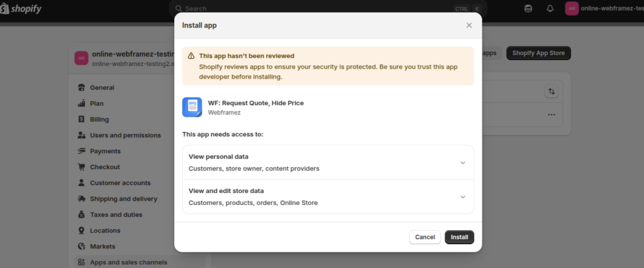Click the Plan icon in sidebar
Screen dimensions: 644x268
click(81, 104)
